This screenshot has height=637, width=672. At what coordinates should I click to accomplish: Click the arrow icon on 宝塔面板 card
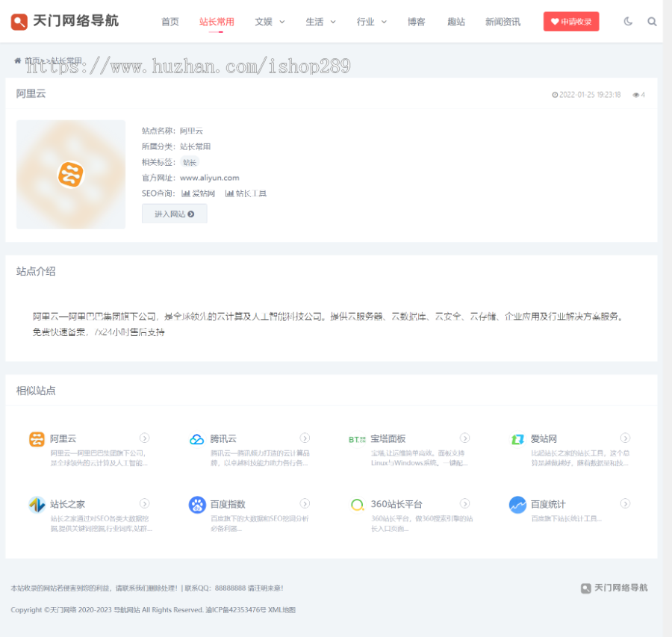tap(465, 438)
